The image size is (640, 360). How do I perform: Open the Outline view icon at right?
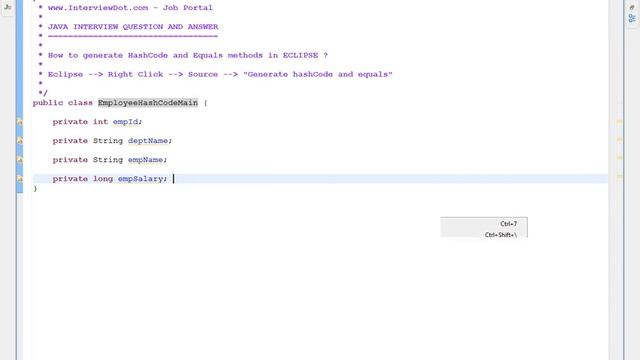[632, 18]
